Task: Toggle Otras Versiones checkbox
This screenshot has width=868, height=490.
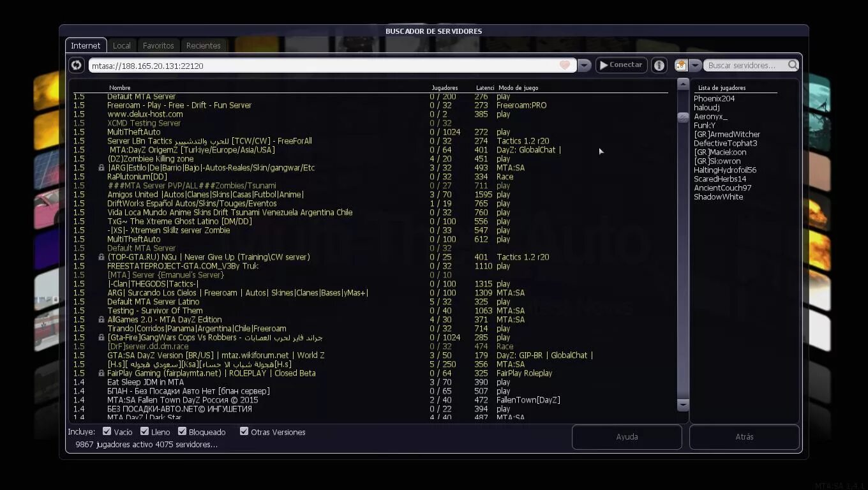Action: [x=244, y=431]
